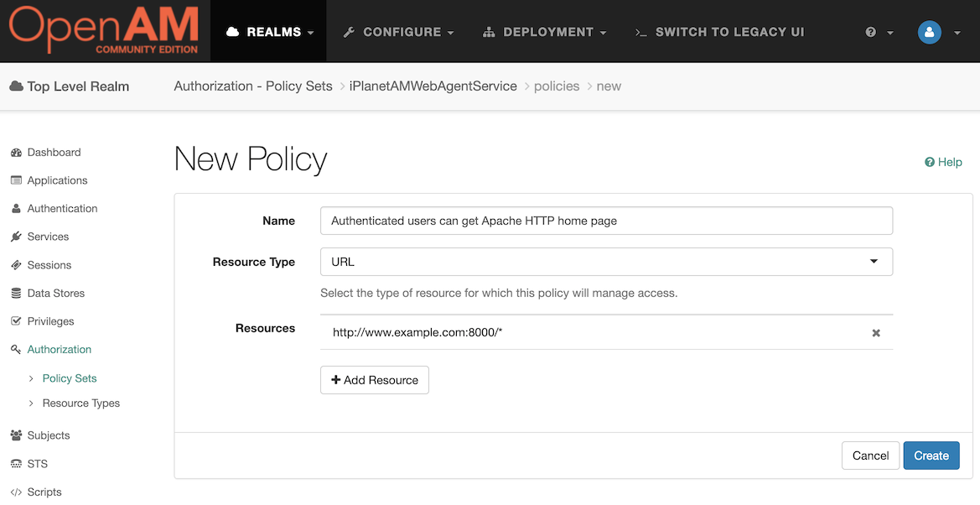Open the DEPLOYMENT dropdown menu
The height and width of the screenshot is (505, 980).
(544, 31)
